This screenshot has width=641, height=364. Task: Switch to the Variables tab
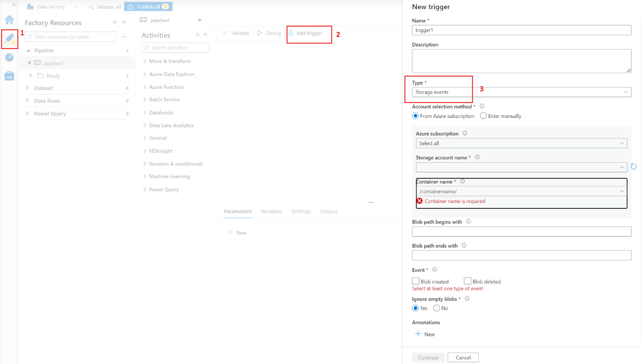point(271,211)
